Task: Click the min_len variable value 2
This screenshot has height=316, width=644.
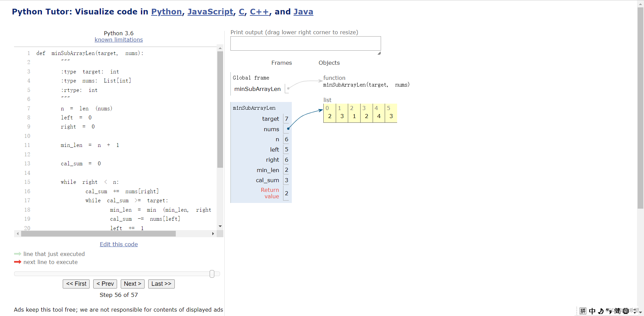Action: tap(286, 170)
